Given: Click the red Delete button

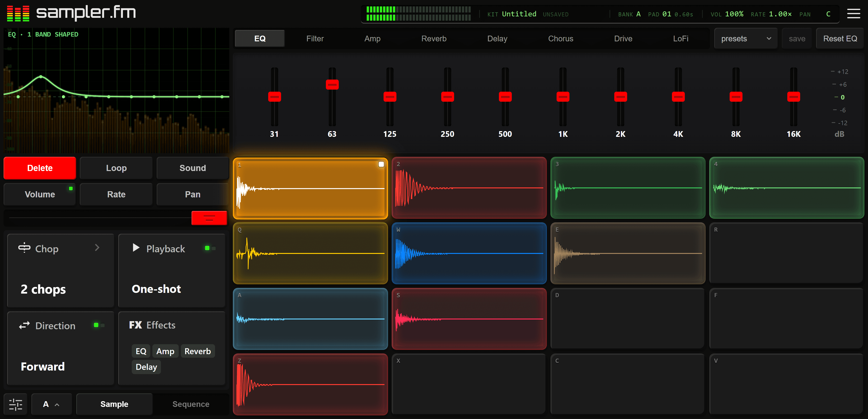Looking at the screenshot, I should point(40,168).
